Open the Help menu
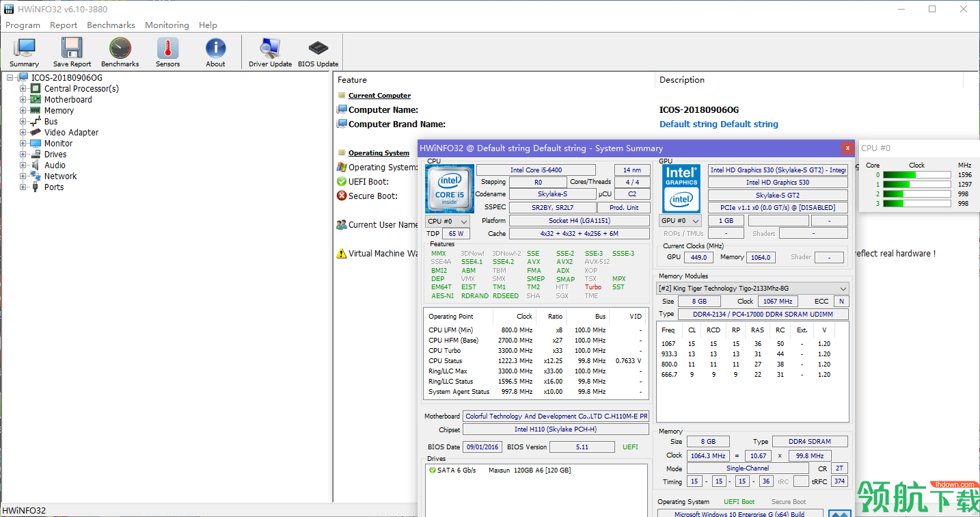 [x=208, y=25]
